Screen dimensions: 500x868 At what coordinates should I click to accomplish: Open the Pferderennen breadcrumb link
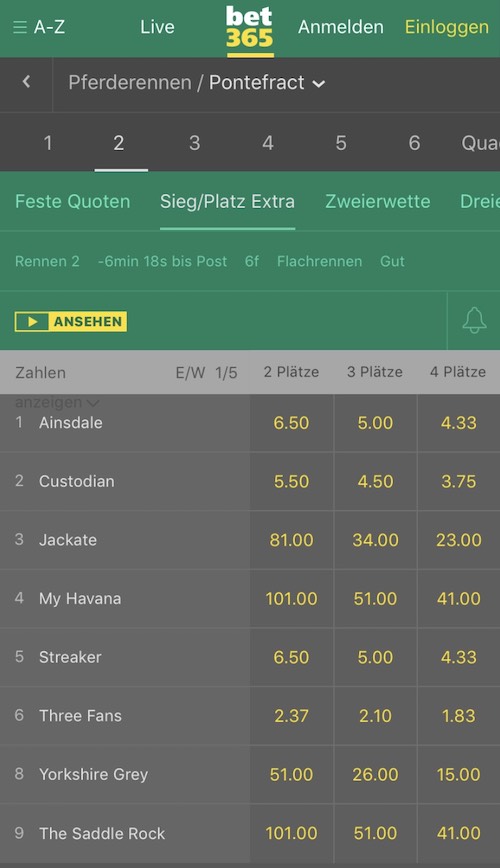tap(130, 82)
